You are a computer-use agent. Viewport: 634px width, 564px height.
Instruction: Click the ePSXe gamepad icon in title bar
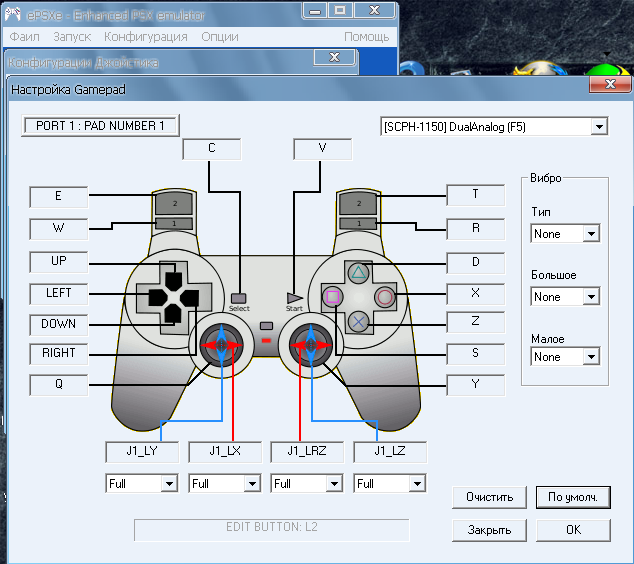(13, 15)
